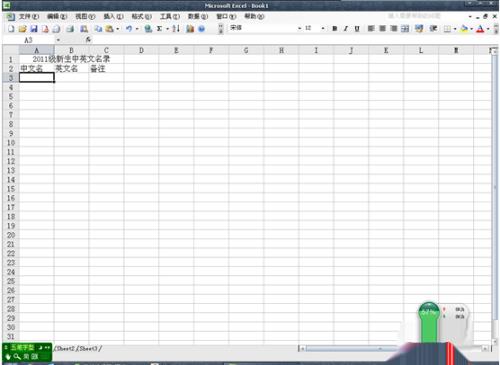Click the Font Color red A icon
Image resolution: width=500 pixels, height=365 pixels.
coord(480,29)
